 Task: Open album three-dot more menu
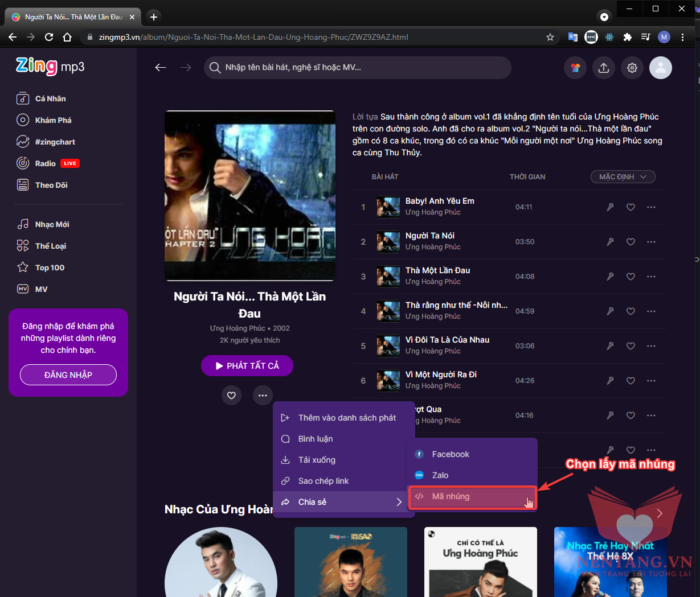[263, 396]
